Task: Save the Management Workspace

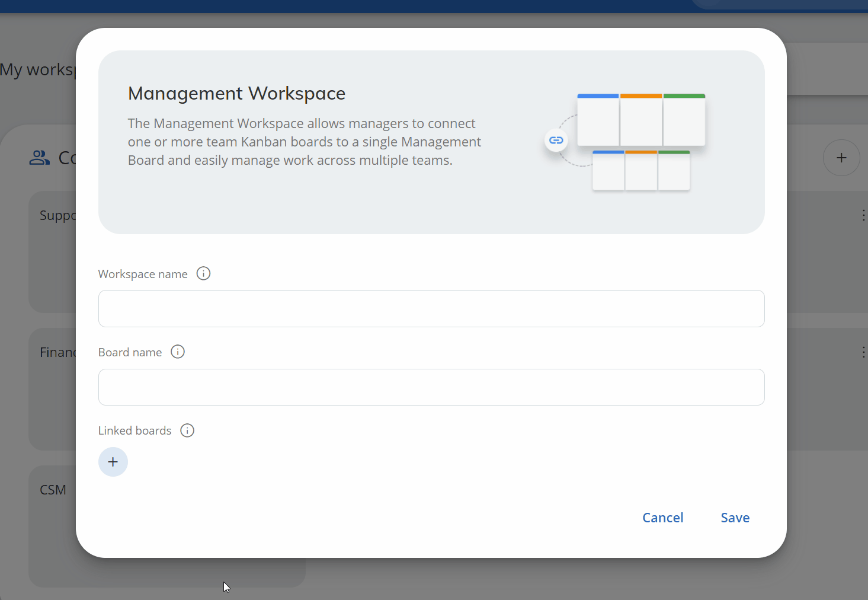Action: [x=735, y=518]
